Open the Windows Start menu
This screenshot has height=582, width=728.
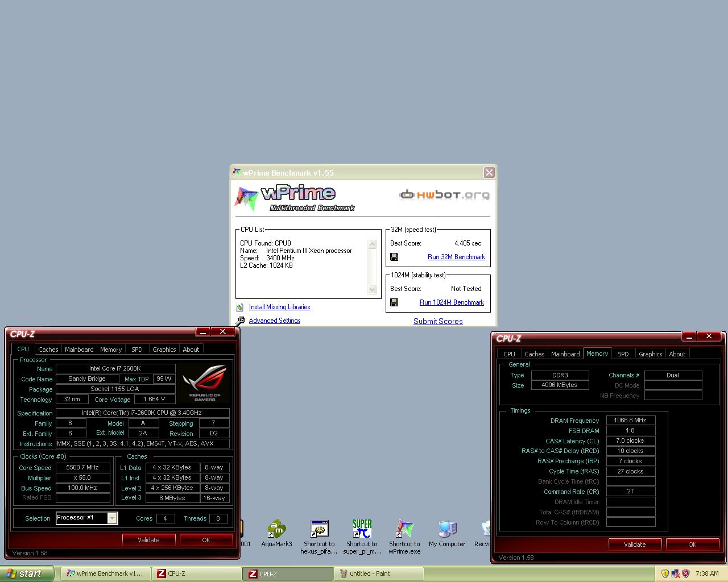27,573
